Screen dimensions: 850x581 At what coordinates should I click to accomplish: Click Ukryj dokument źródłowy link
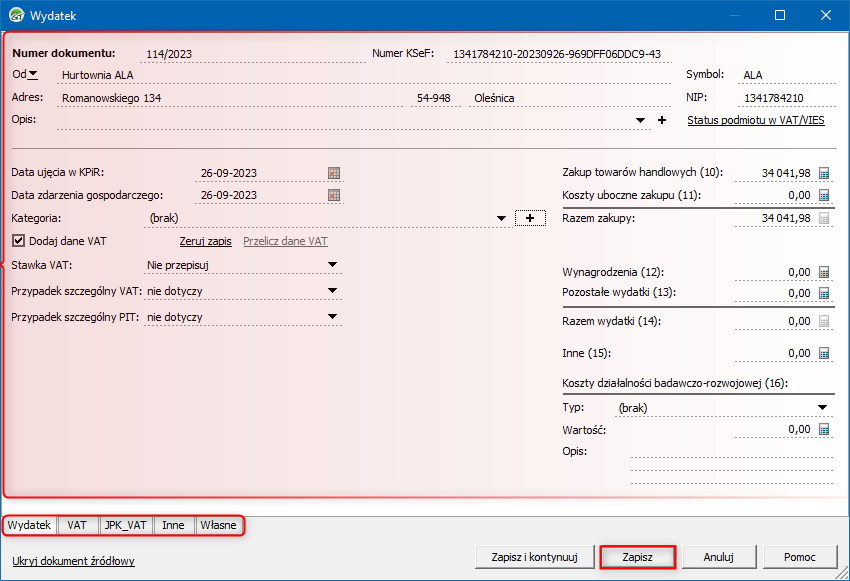tap(73, 561)
